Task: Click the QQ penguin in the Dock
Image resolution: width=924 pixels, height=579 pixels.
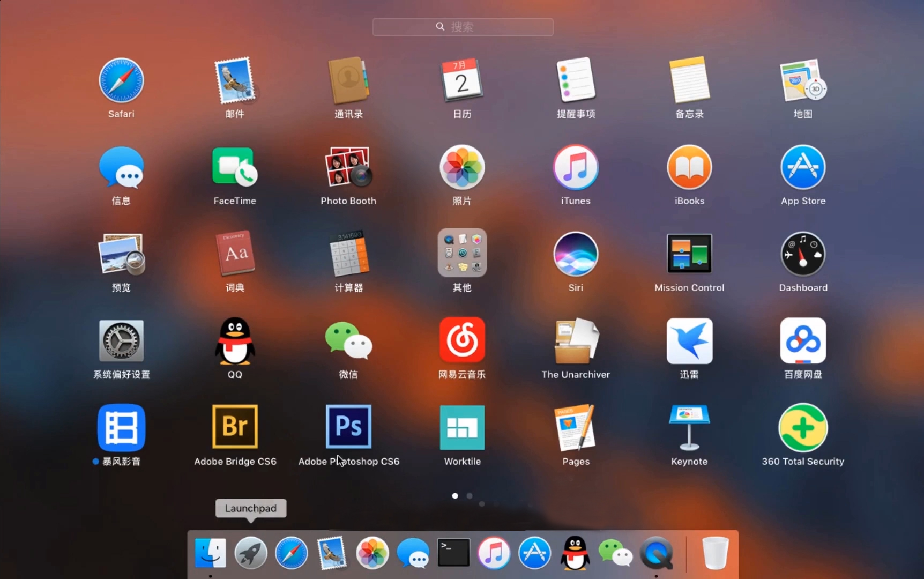Action: (575, 553)
